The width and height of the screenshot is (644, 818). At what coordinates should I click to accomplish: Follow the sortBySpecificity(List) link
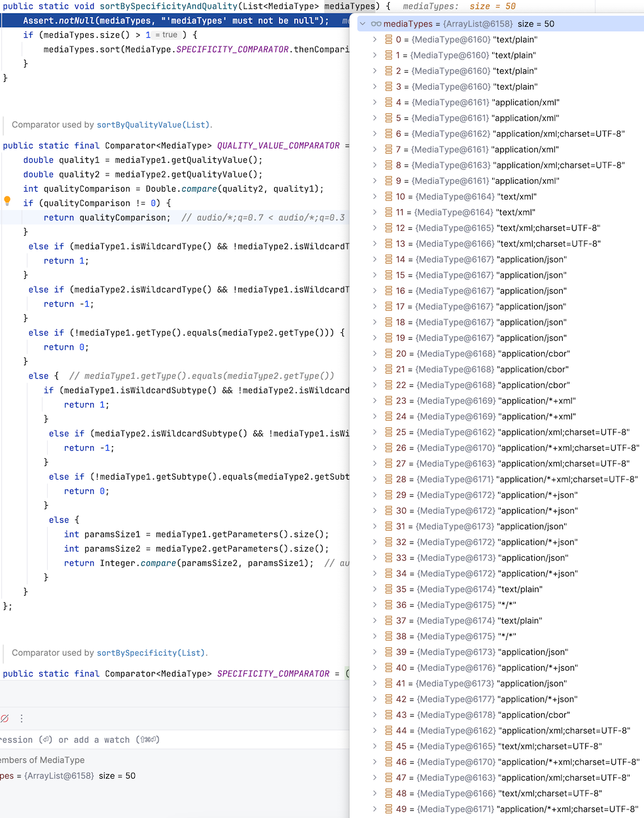pyautogui.click(x=151, y=653)
